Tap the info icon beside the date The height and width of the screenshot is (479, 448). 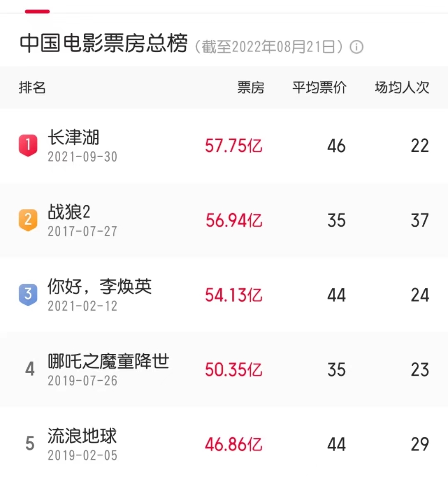[x=356, y=47]
